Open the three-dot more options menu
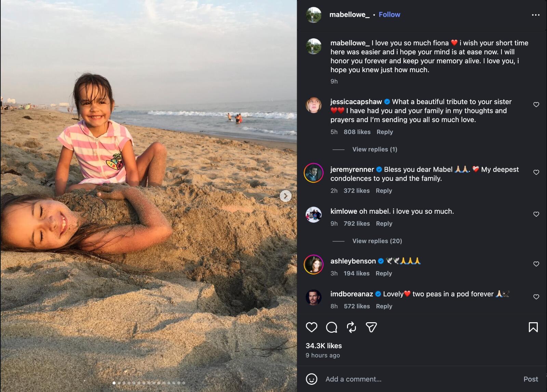 (536, 15)
